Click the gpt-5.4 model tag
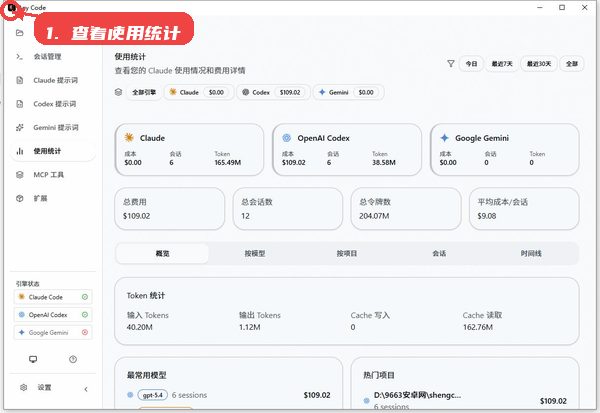 [153, 395]
